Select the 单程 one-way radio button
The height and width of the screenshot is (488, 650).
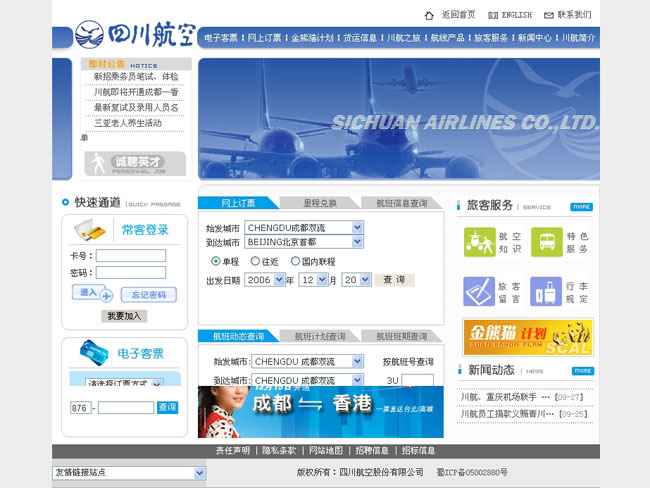coord(215,261)
